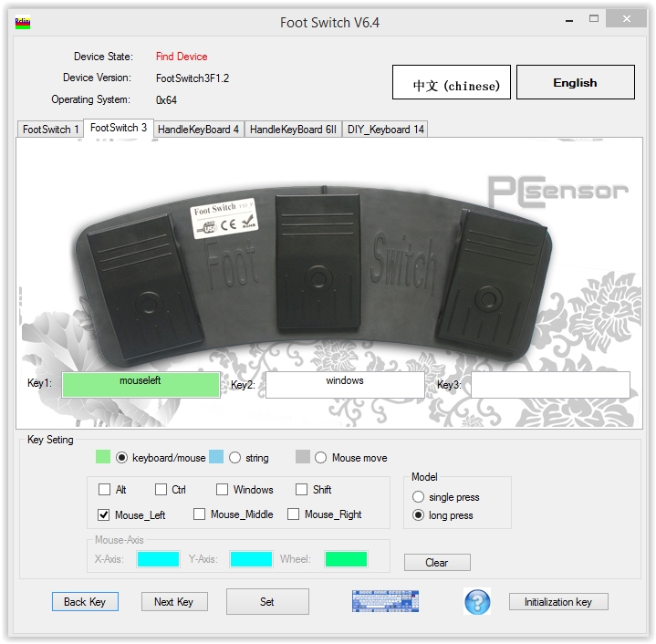
Task: Open HandleKeyBoard 6II tab
Action: coord(293,130)
